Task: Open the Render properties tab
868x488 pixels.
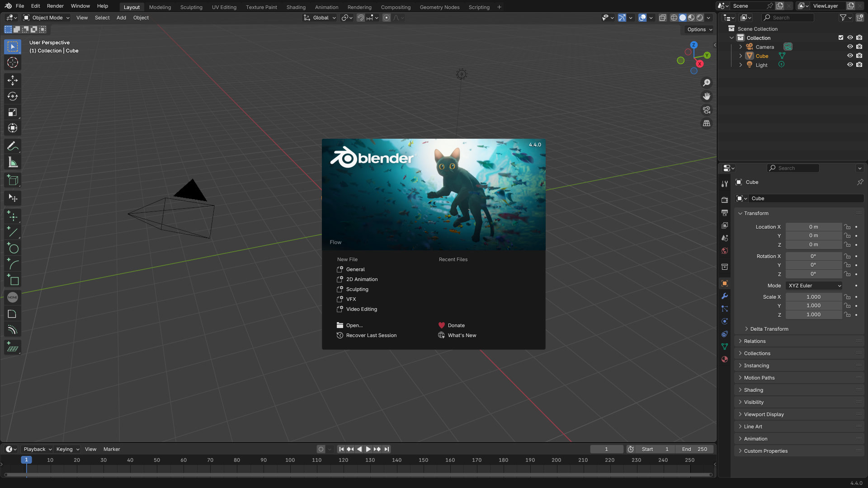Action: tap(725, 200)
